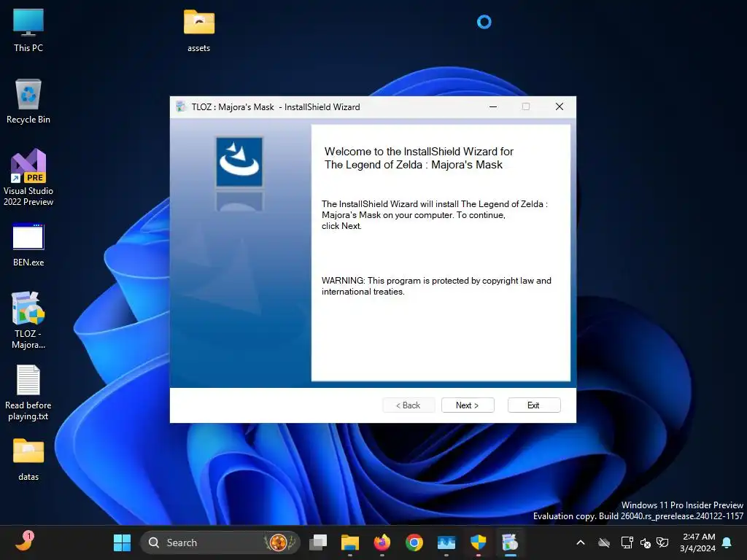Click the disabled Back button

409,405
